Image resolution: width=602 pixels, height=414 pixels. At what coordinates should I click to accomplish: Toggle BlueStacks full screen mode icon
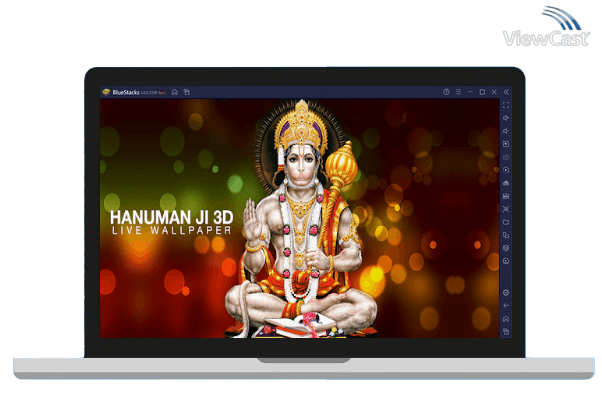click(x=506, y=105)
